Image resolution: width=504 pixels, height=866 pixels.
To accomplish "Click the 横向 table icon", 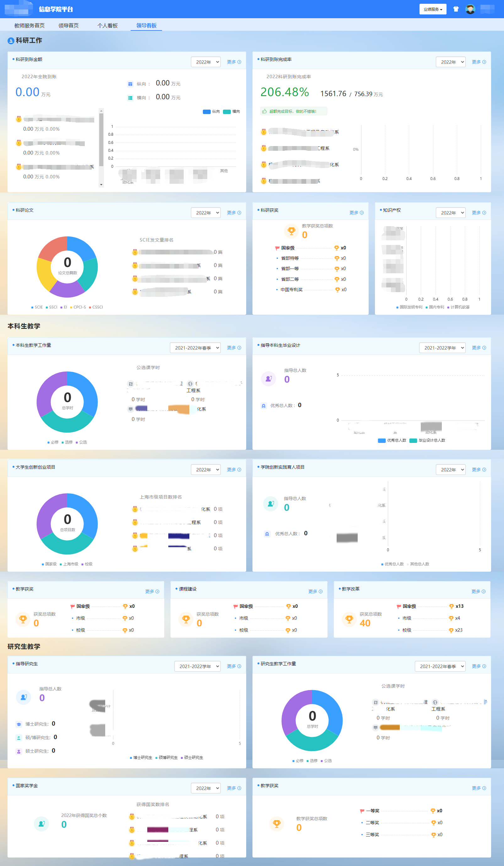I will [130, 98].
